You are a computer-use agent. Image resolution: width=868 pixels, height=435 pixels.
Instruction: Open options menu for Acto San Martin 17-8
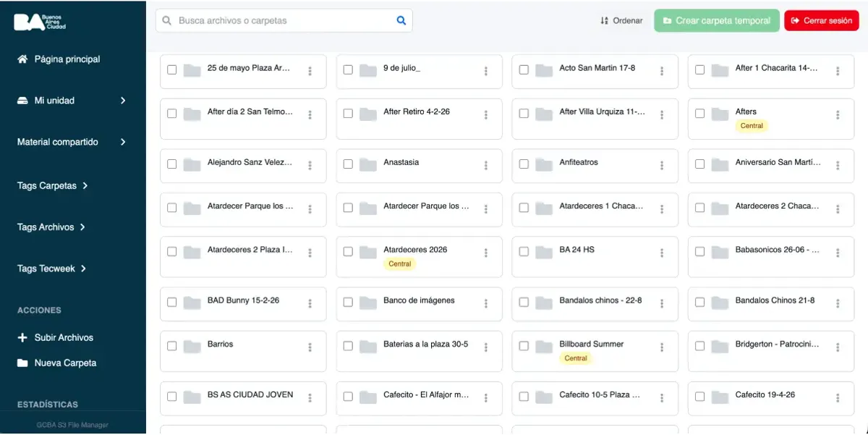(662, 71)
